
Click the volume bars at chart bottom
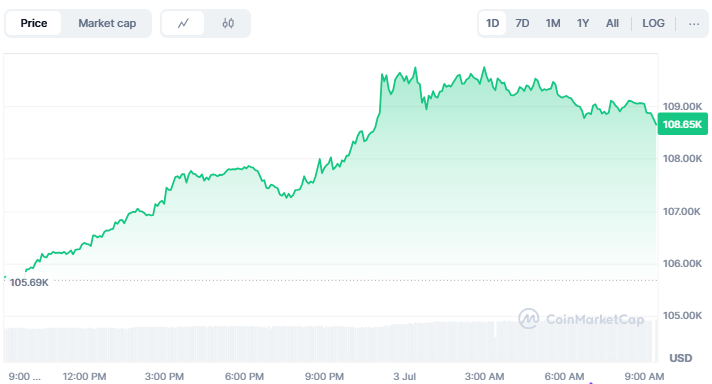(x=330, y=344)
